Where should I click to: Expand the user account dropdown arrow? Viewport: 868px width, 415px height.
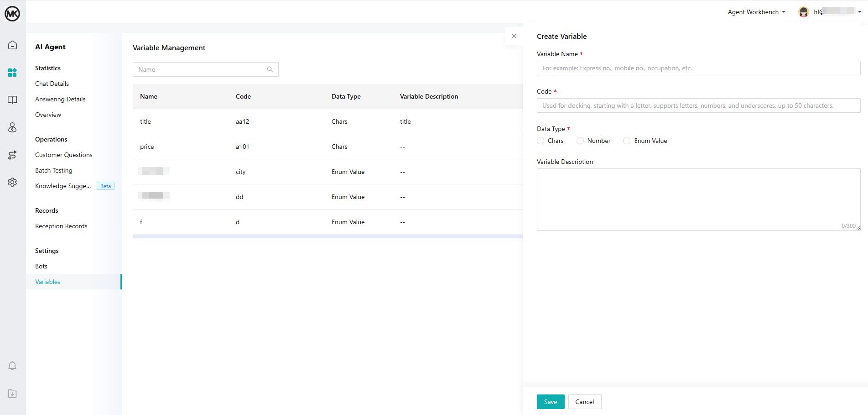(860, 12)
